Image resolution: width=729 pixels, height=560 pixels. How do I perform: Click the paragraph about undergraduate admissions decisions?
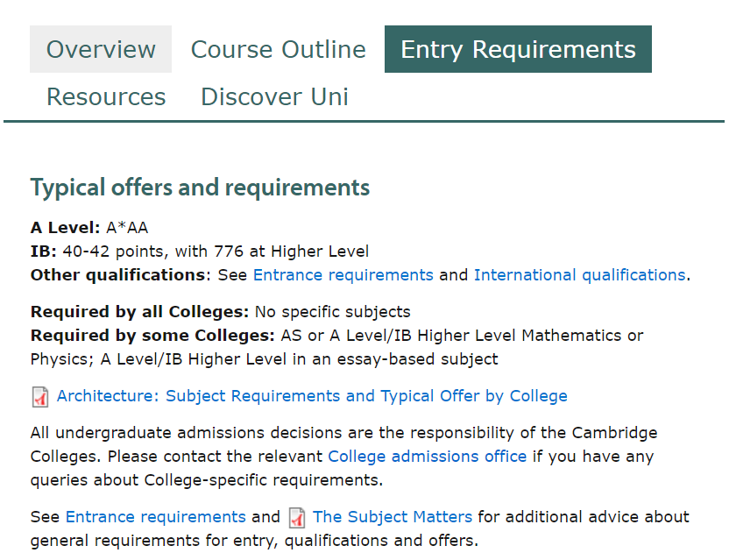(344, 457)
